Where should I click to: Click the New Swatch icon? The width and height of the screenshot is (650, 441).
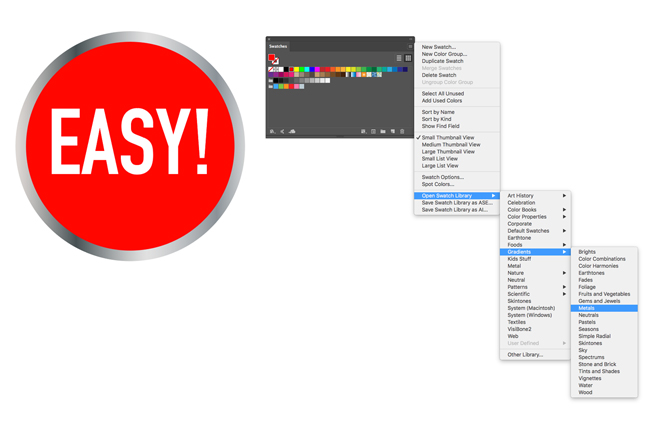pos(393,131)
